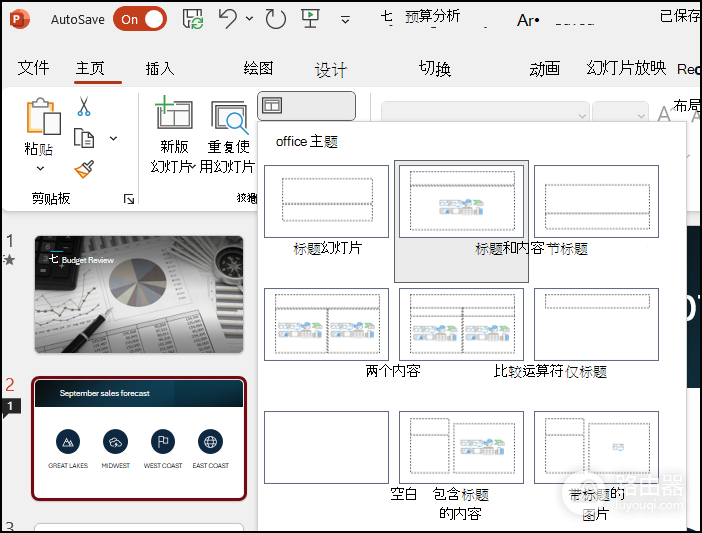Switch to the 设计 tab
The height and width of the screenshot is (533, 702).
330,70
